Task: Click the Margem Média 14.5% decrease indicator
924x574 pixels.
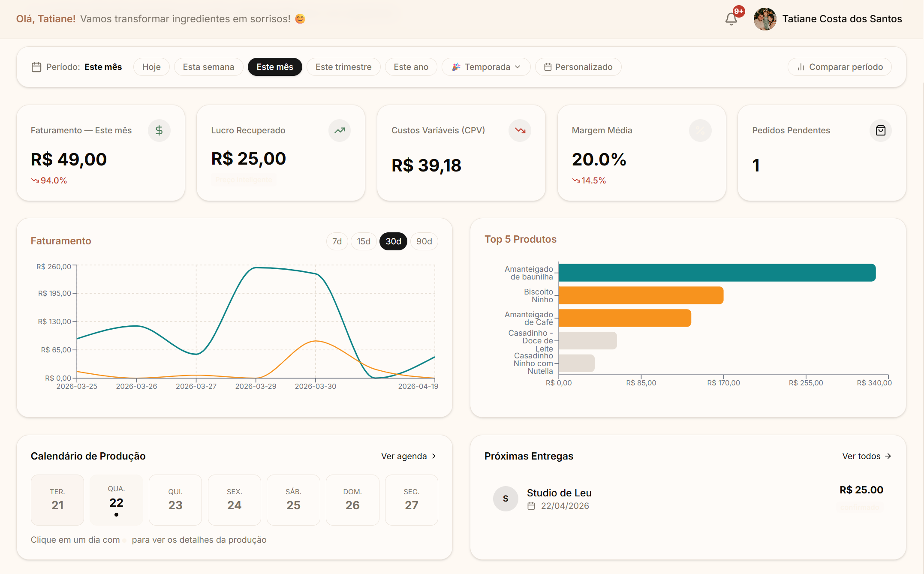Action: pyautogui.click(x=589, y=180)
